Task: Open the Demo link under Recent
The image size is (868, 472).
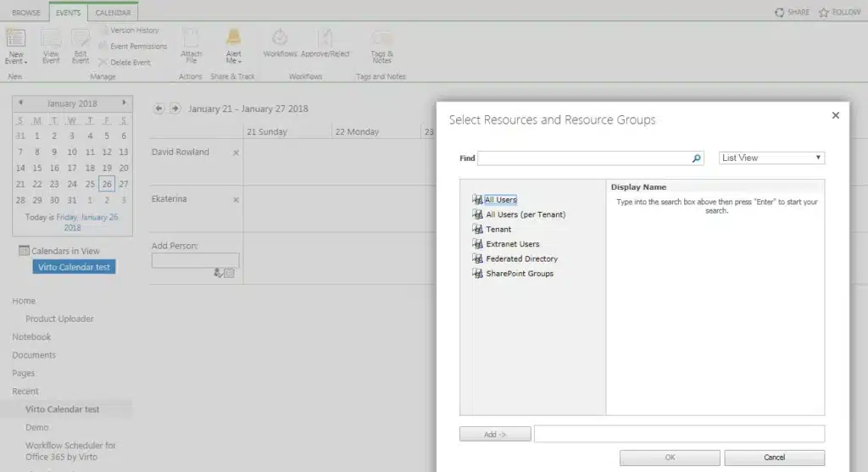Action: [x=37, y=427]
